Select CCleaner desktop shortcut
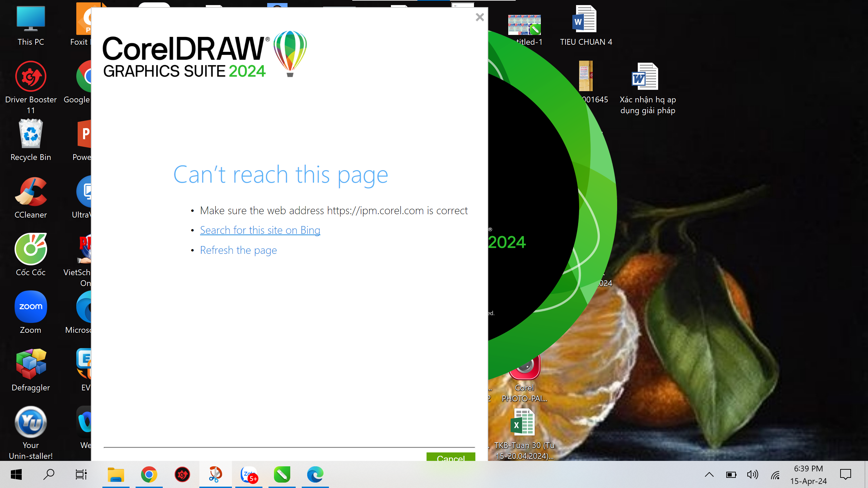868x488 pixels. [x=31, y=198]
